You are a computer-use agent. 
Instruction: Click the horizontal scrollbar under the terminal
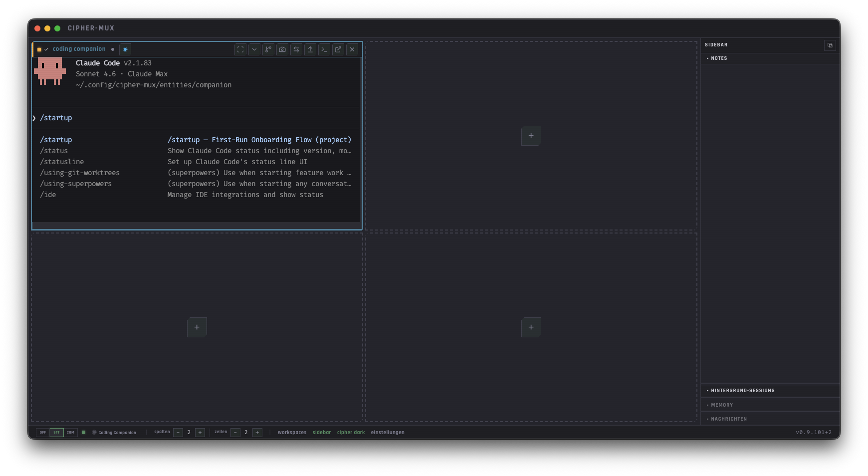[197, 226]
